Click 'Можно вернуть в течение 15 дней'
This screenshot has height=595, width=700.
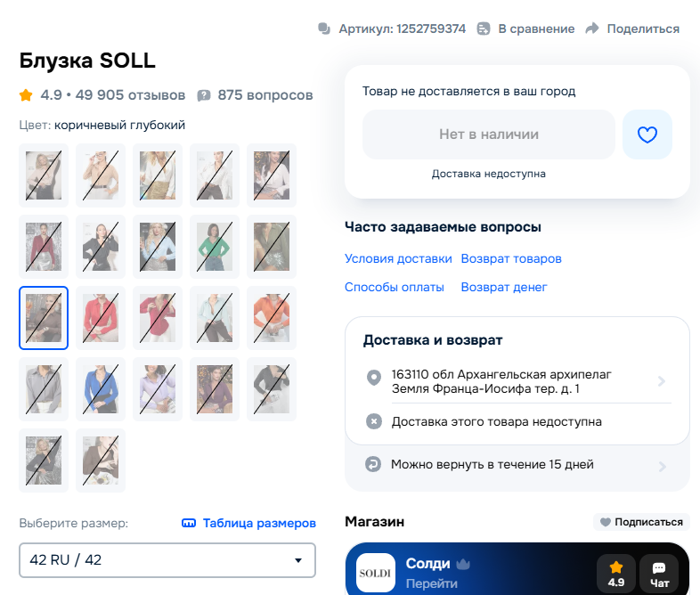(x=492, y=464)
